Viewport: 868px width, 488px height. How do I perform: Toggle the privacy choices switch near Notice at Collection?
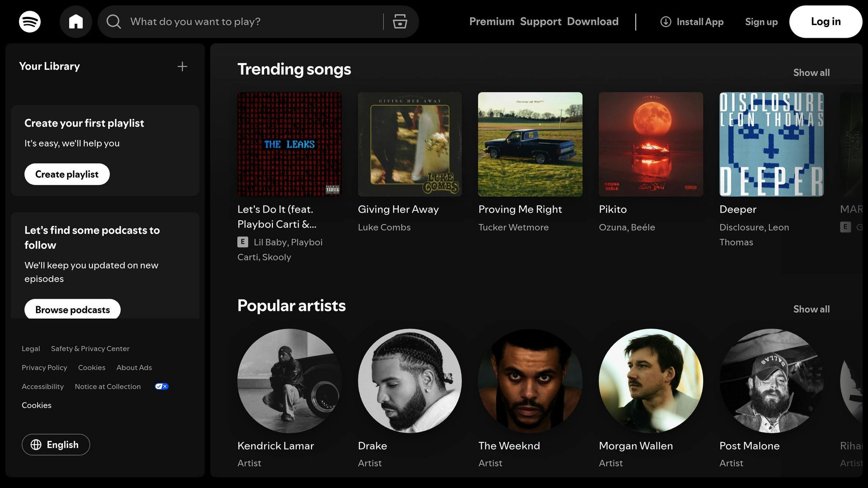point(161,386)
